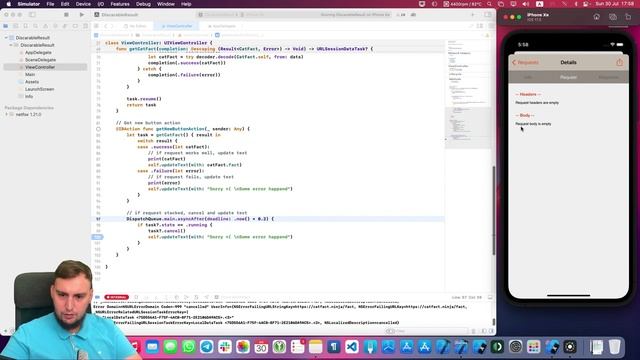Go back to Requests list in app
The height and width of the screenshot is (360, 640).
pyautogui.click(x=526, y=62)
